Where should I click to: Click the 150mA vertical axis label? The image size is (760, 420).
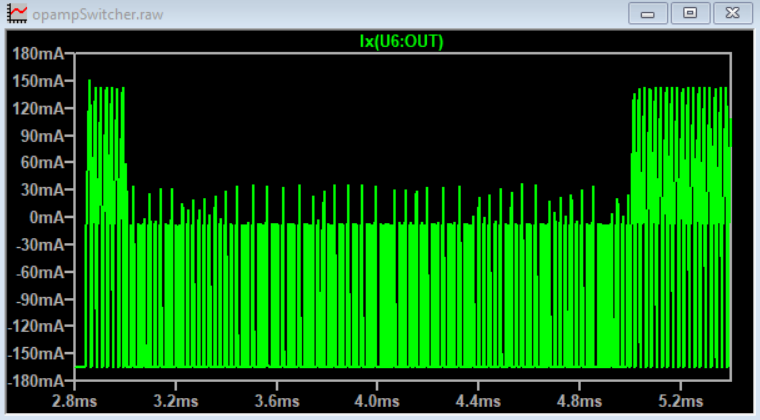click(x=38, y=81)
